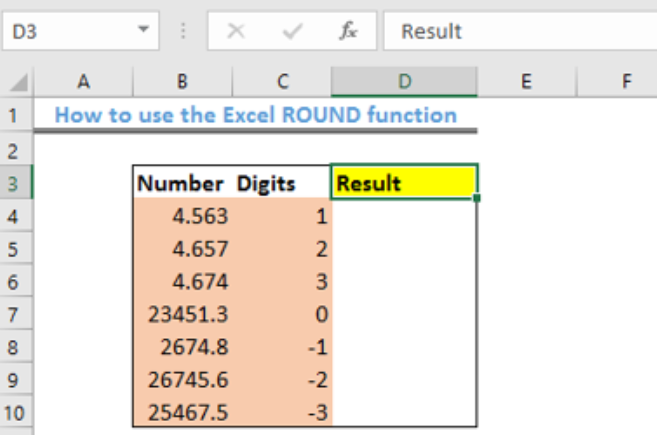This screenshot has width=657, height=435.
Task: Open the Name Box dropdown arrow
Action: (143, 29)
